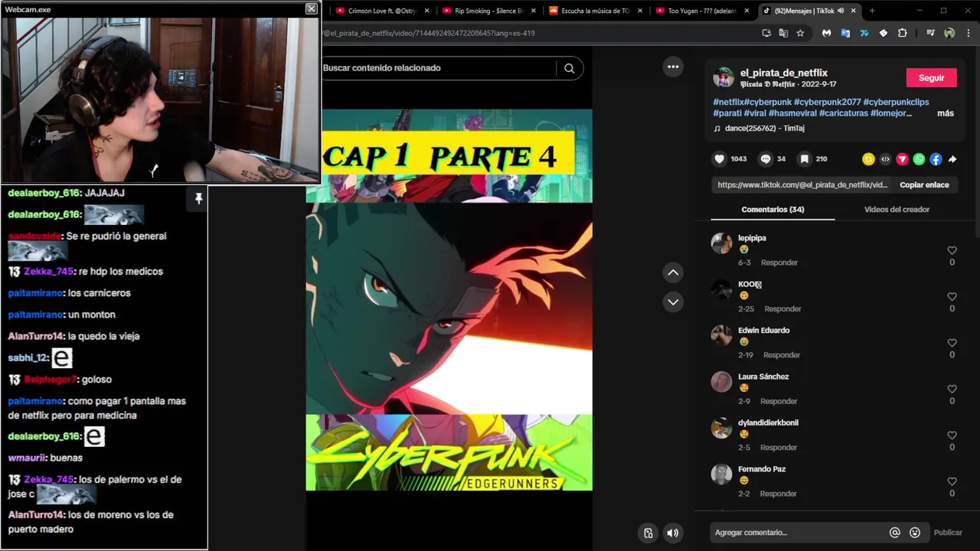
Task: Close the Webcam.exe window
Action: click(311, 8)
